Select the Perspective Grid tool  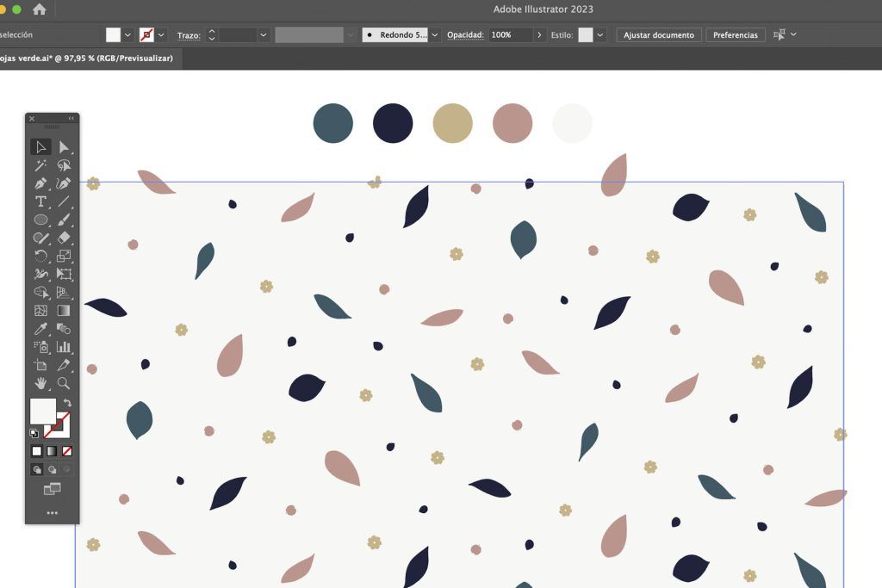click(64, 293)
